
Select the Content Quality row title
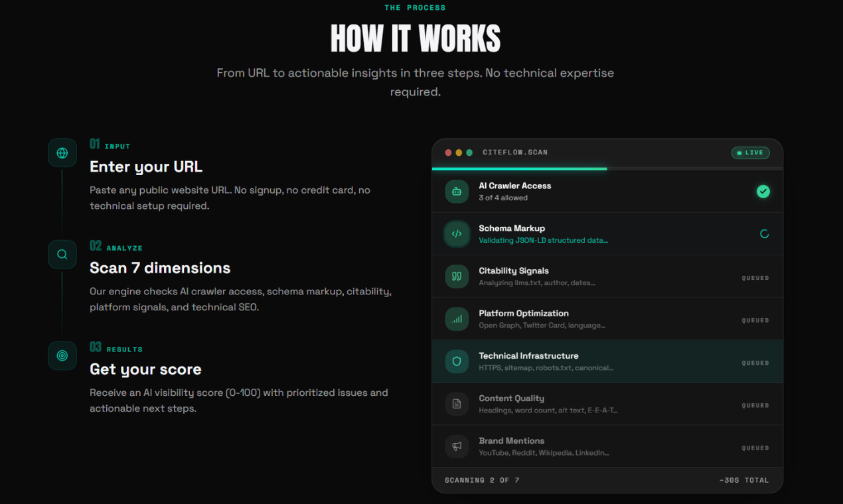point(511,399)
